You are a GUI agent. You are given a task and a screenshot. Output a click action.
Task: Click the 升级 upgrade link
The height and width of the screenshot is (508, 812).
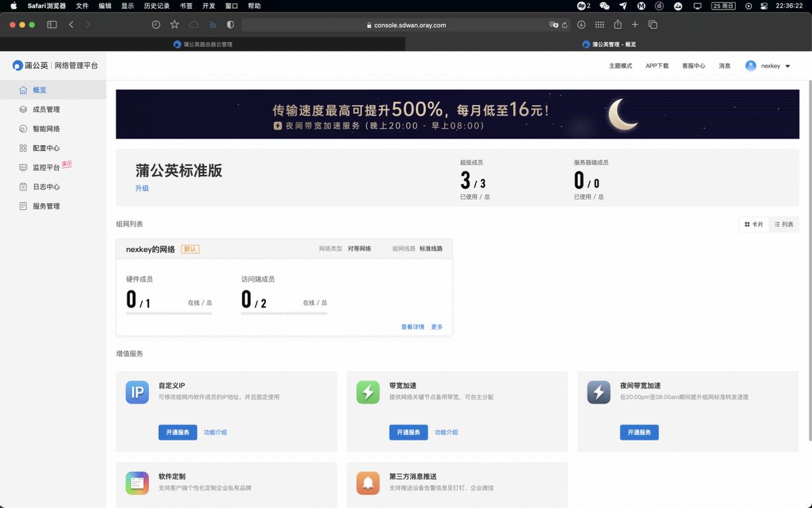[142, 188]
